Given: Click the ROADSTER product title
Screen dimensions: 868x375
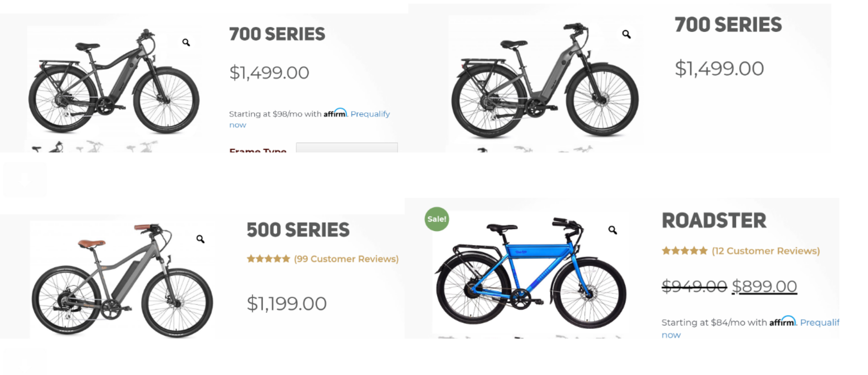Looking at the screenshot, I should pos(714,220).
